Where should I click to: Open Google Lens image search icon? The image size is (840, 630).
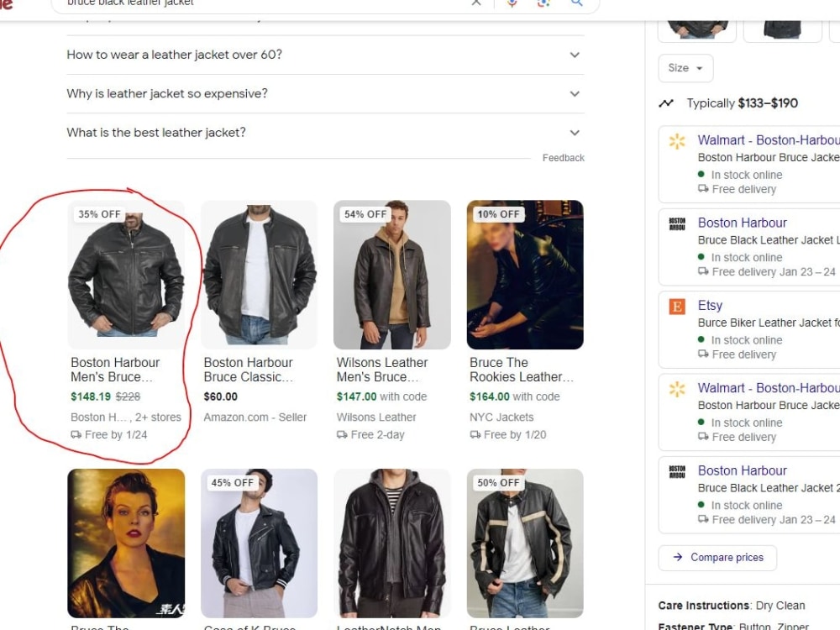[x=543, y=3]
